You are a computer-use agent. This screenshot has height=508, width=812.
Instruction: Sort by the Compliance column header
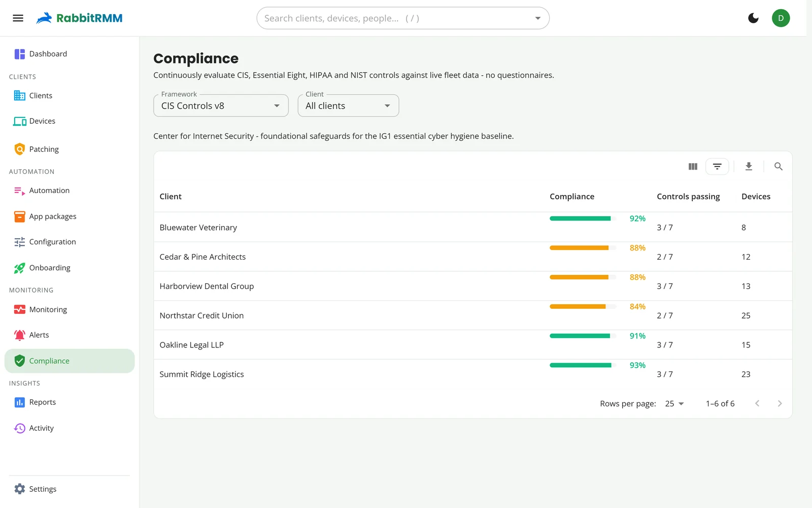[x=572, y=197]
